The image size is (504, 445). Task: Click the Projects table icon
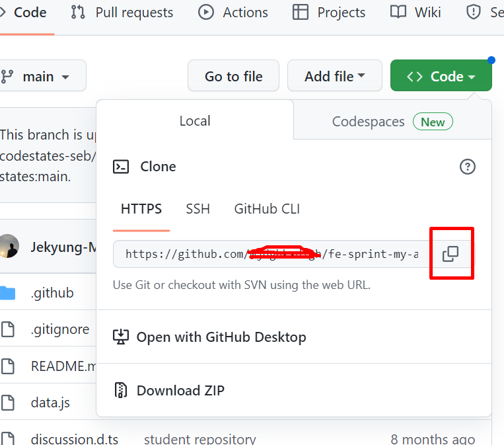(x=300, y=12)
